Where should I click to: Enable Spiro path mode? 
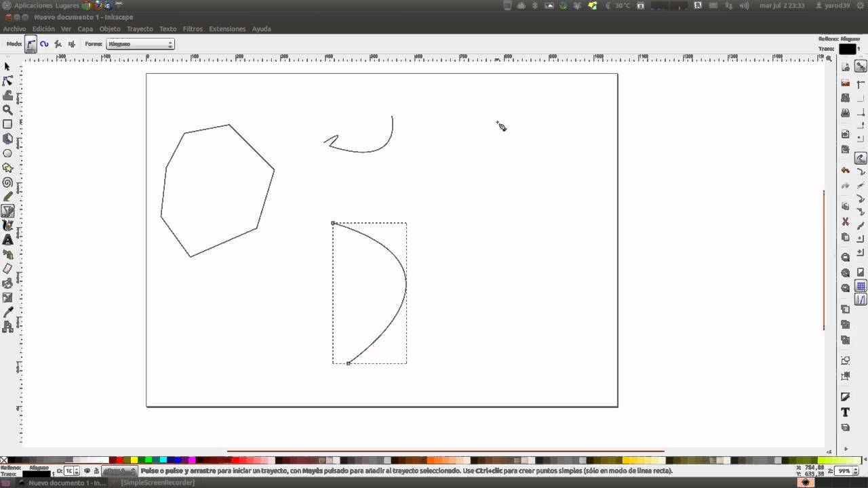pyautogui.click(x=44, y=44)
